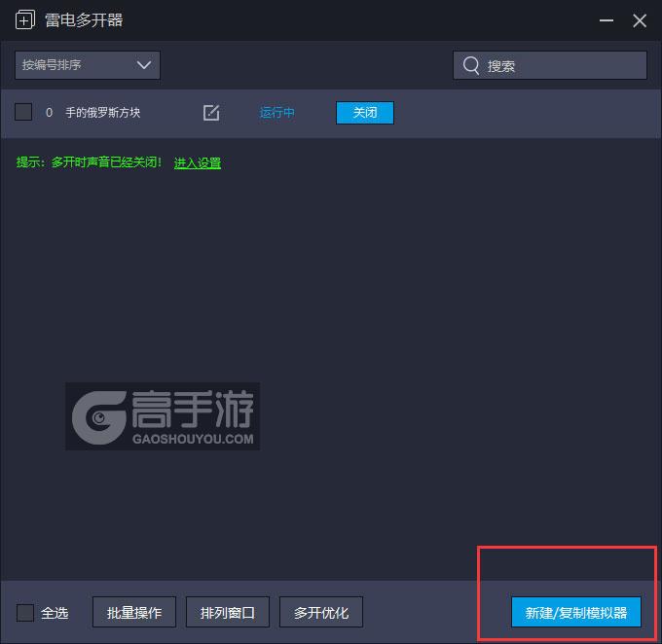Open the 按编号排序 sort dropdown
This screenshot has height=644, width=662.
(x=88, y=65)
